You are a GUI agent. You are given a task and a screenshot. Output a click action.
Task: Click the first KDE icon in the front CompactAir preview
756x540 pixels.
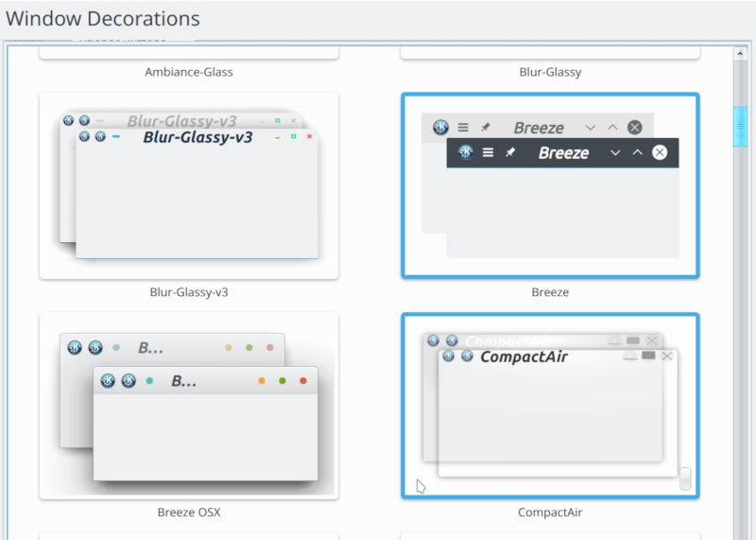click(x=448, y=356)
